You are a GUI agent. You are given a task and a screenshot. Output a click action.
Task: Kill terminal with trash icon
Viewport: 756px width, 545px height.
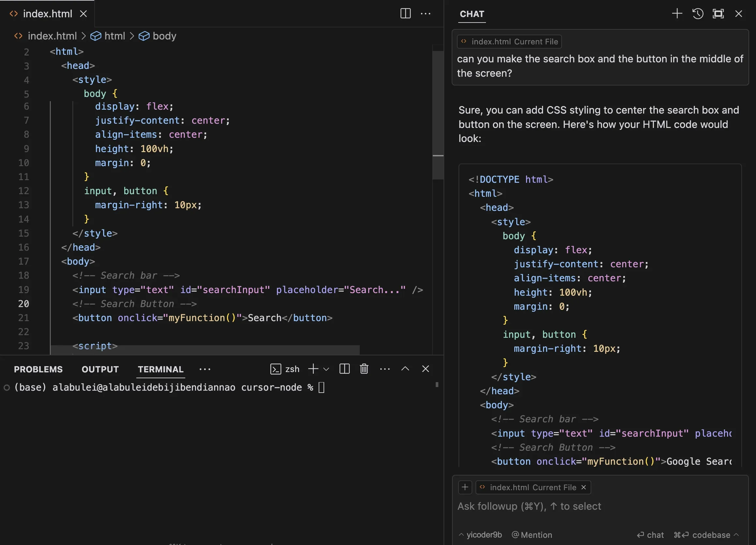pos(364,369)
